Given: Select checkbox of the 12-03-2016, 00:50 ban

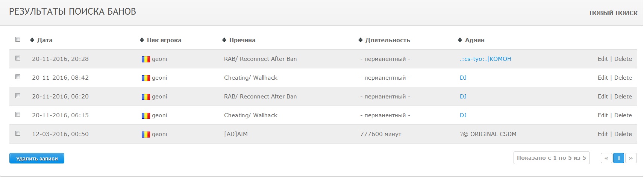Looking at the screenshot, I should click(x=18, y=133).
